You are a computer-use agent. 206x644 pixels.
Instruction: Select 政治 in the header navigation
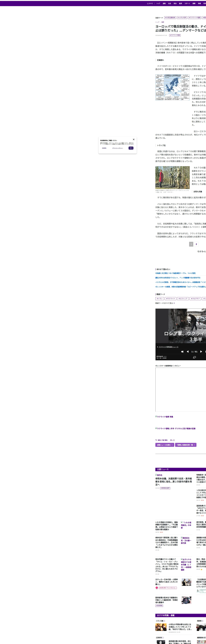175,4
